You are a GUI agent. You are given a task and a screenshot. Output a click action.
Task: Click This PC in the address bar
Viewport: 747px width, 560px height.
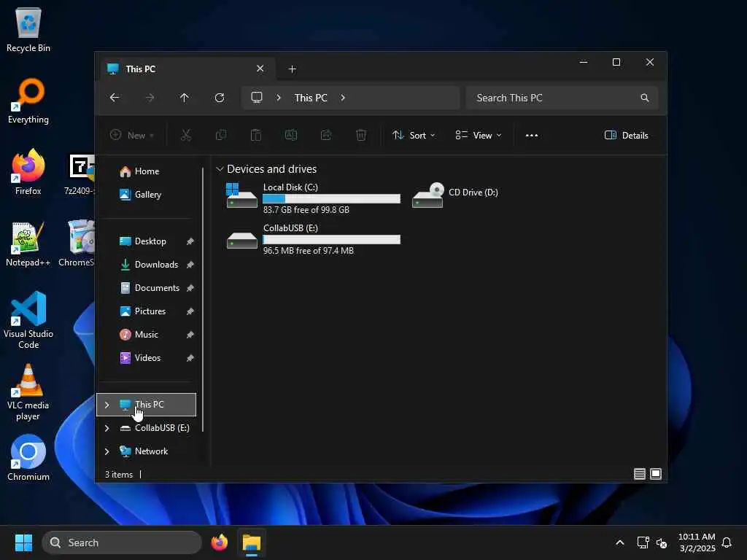[311, 98]
